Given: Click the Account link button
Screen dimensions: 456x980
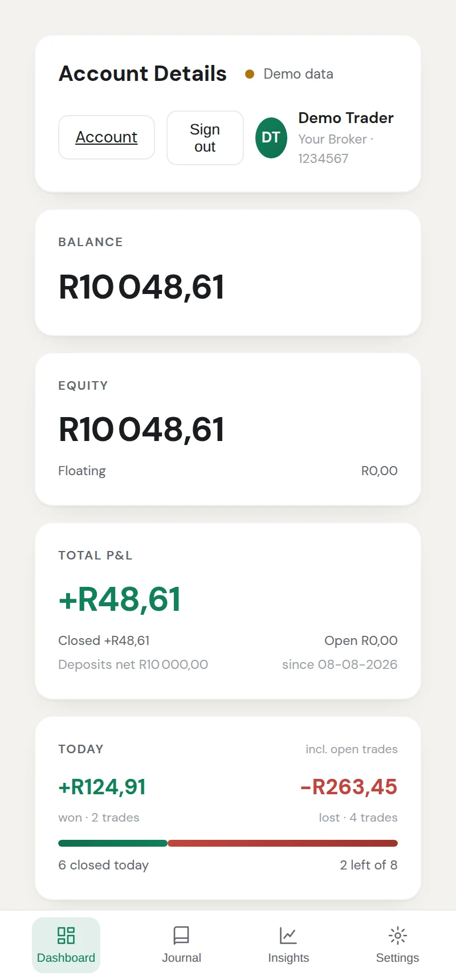Looking at the screenshot, I should click(x=107, y=137).
